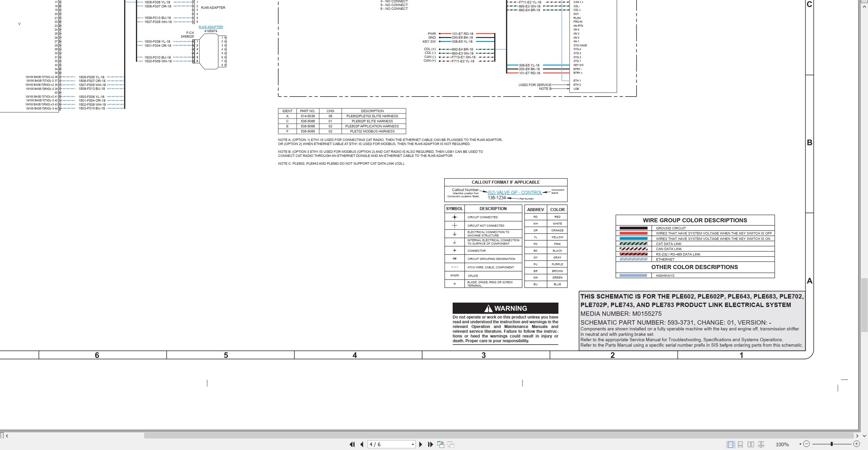
Task: Zoom out with the minus button
Action: pos(807,444)
